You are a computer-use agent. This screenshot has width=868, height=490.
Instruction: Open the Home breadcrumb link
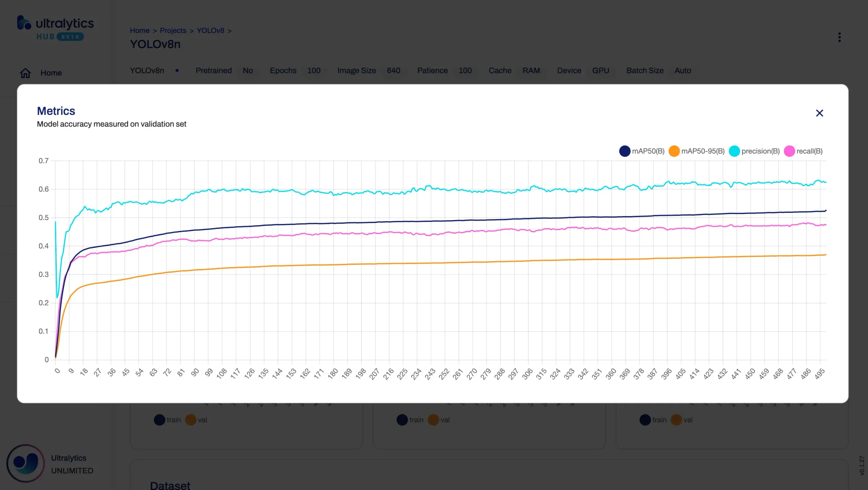[140, 31]
